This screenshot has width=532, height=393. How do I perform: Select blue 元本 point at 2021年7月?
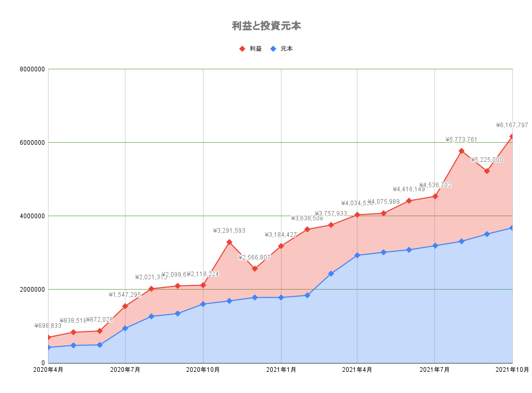coord(435,246)
